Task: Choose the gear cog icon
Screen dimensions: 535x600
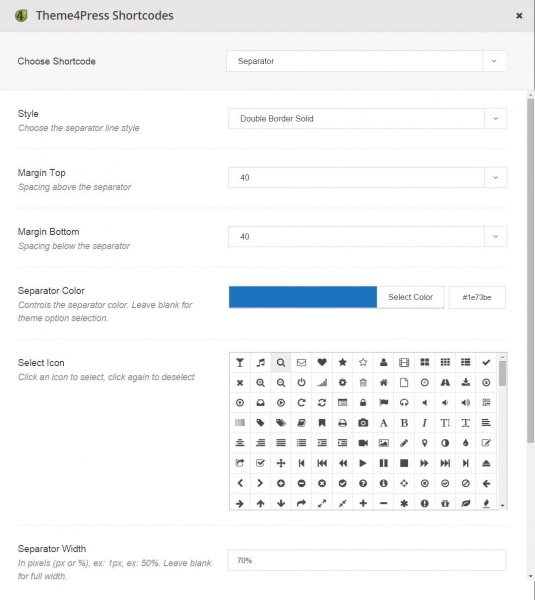Action: [343, 382]
